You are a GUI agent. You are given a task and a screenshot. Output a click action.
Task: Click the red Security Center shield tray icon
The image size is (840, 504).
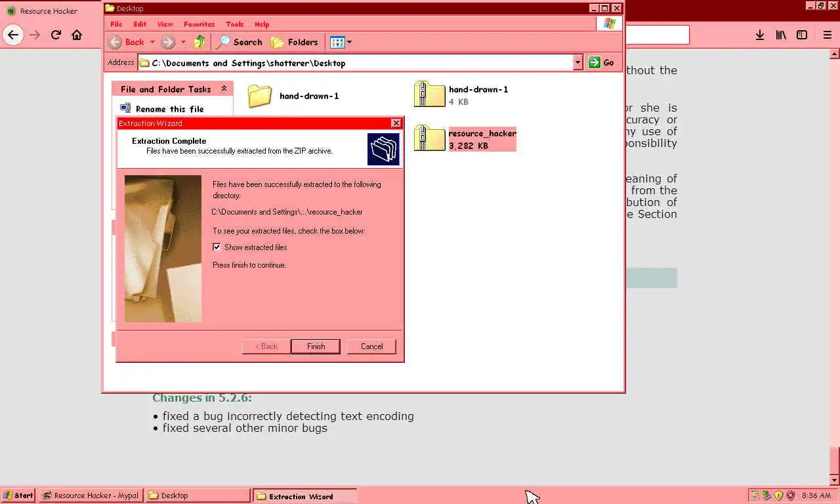click(x=790, y=495)
